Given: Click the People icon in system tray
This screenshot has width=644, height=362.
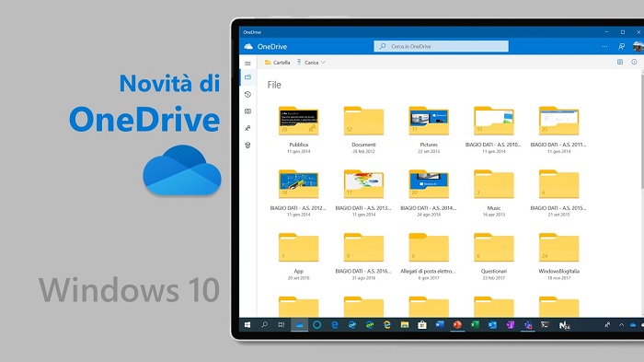Looking at the screenshot, I should [x=607, y=325].
